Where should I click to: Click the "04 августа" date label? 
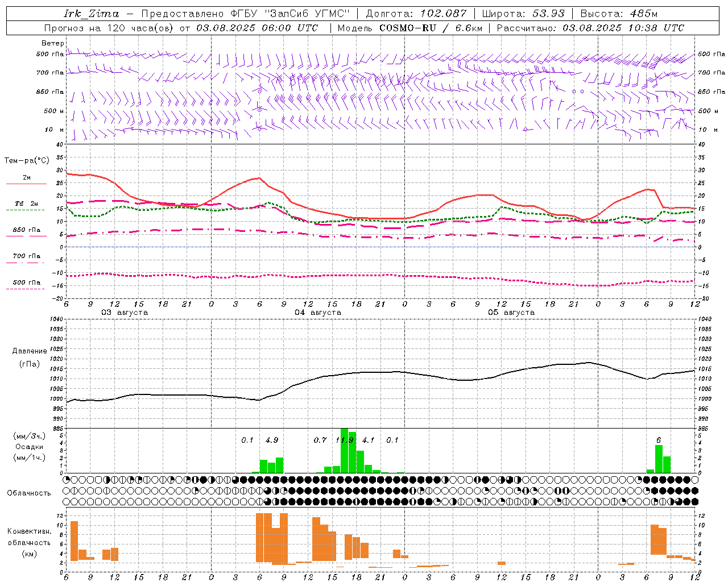[318, 313]
